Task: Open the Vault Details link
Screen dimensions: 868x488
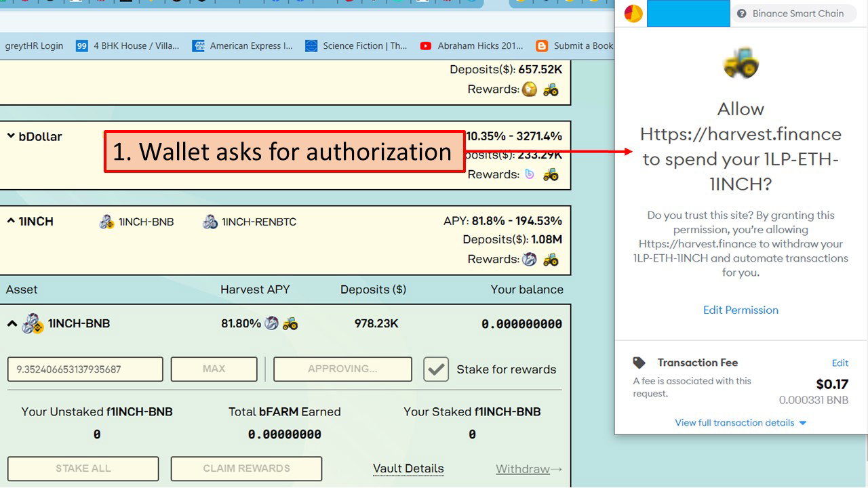Action: click(408, 468)
